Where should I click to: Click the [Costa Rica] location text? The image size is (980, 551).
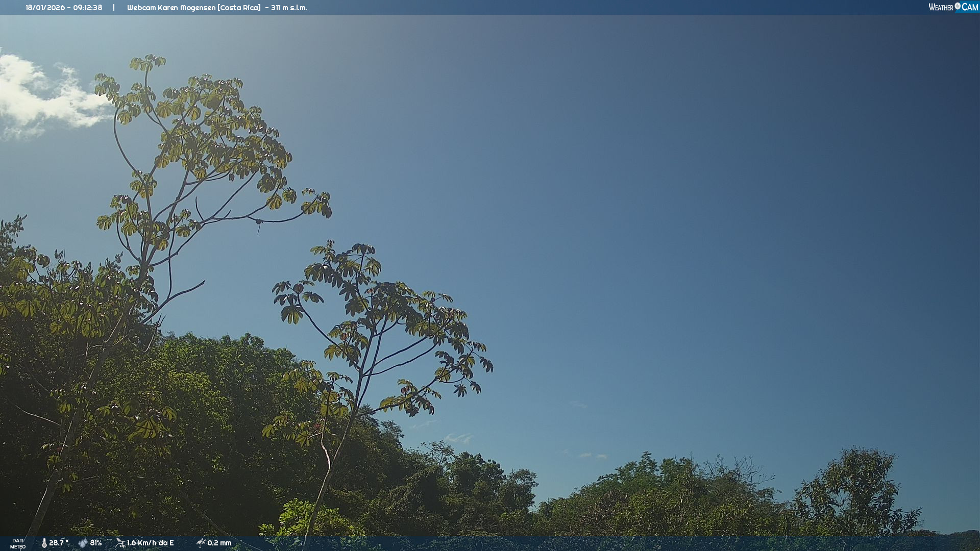click(x=239, y=8)
